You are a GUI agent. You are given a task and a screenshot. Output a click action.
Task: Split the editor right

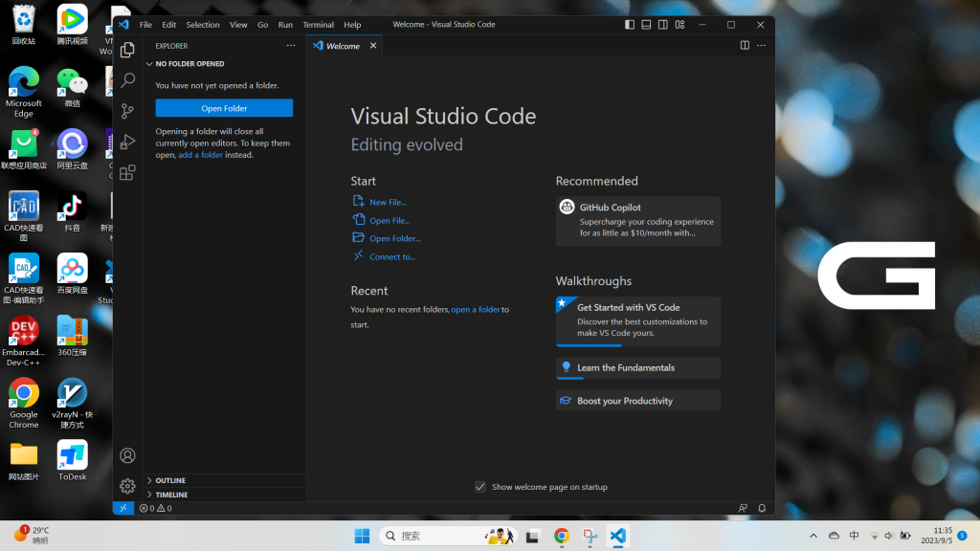pos(745,46)
